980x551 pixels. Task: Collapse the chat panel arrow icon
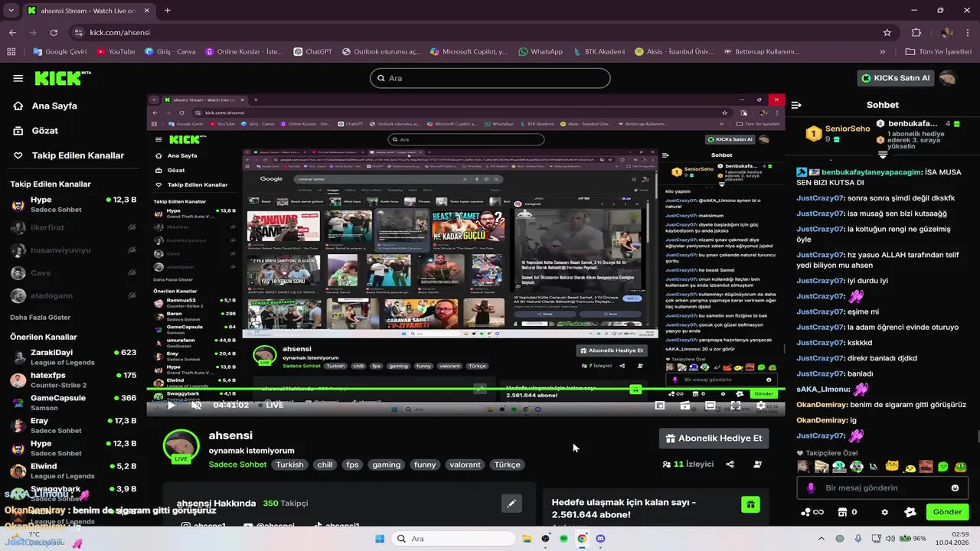click(x=796, y=105)
